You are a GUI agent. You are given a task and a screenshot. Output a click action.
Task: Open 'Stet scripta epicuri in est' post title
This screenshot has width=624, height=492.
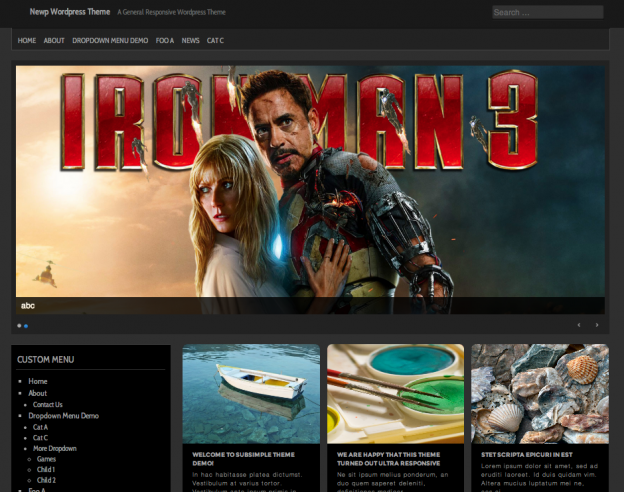[x=526, y=455]
